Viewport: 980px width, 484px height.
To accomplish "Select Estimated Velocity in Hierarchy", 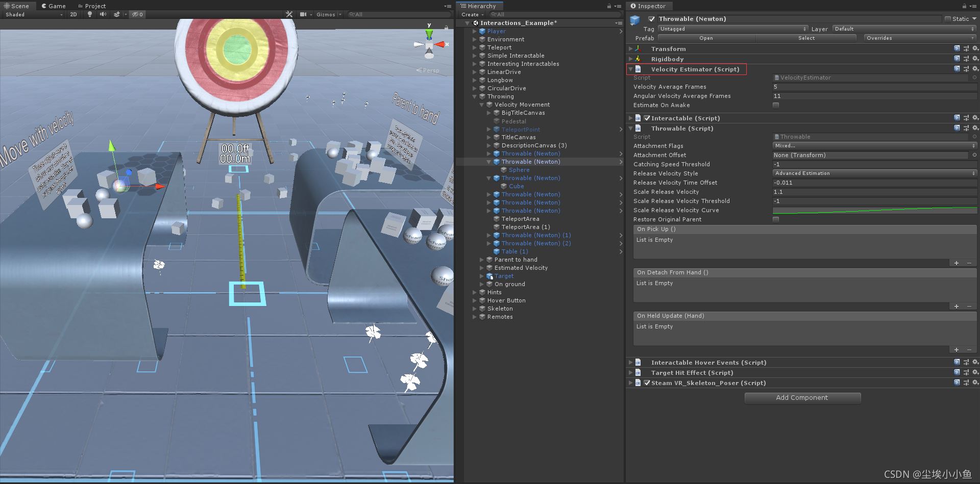I will 521,268.
